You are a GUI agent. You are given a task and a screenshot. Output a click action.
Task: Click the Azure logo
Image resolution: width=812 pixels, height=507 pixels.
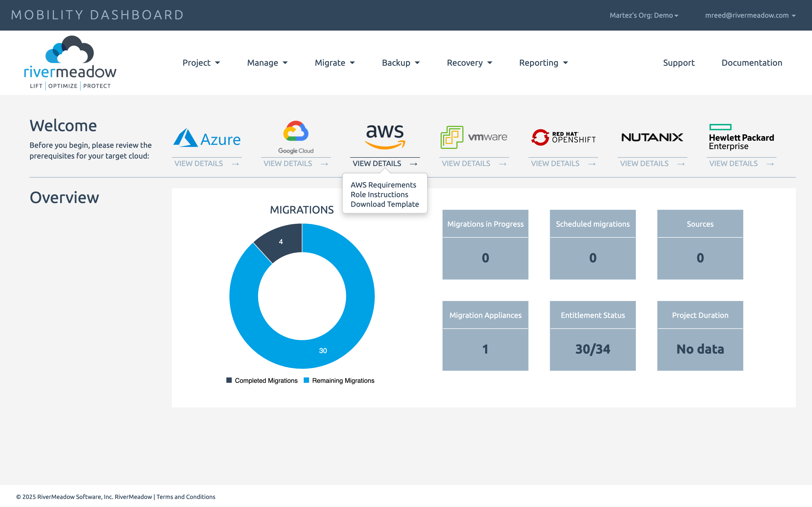207,138
